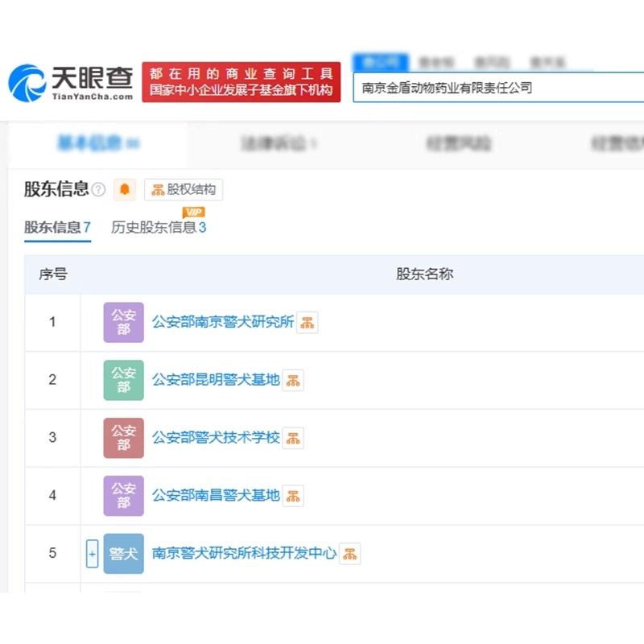Open 公安部南昌警犬基地 shareholder link
This screenshot has width=644, height=644.
click(x=216, y=496)
